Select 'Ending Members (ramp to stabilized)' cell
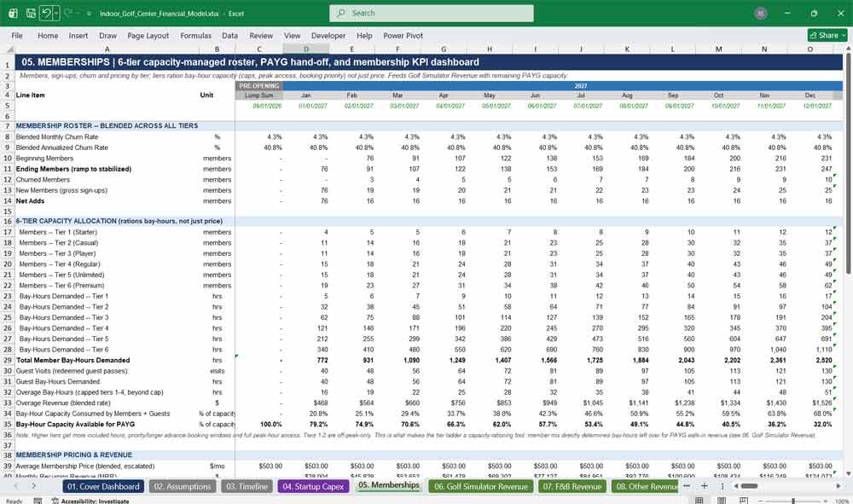Viewport: 853px width, 504px height. click(107, 169)
